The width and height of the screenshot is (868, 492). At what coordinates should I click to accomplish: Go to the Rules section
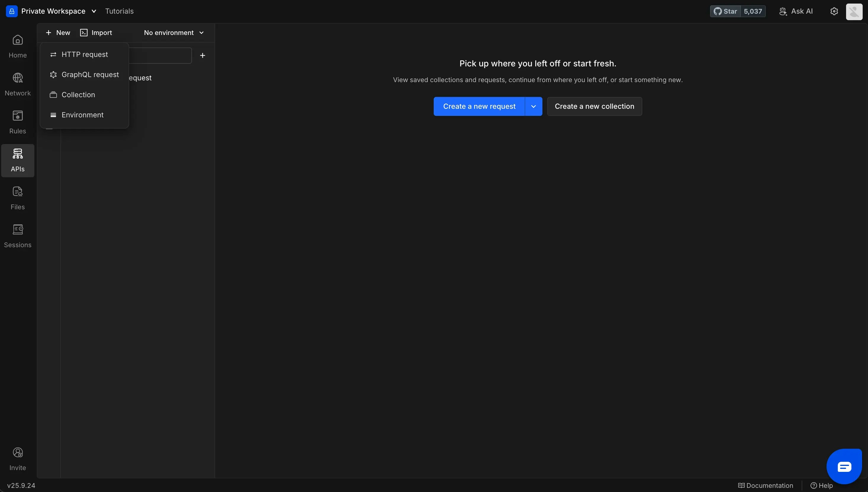coord(17,122)
